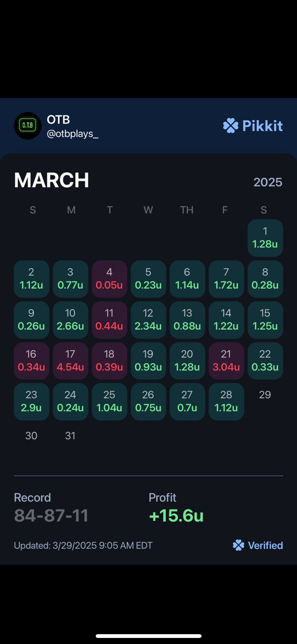Screen dimensions: 297x644
Task: Tap the 2025 year label
Action: [x=268, y=182]
